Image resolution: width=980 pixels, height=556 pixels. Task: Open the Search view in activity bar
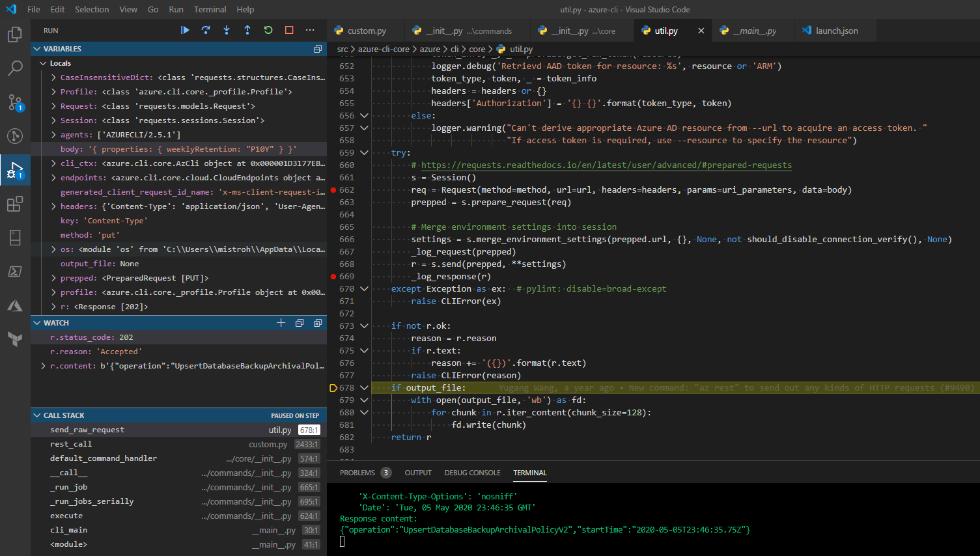coord(15,68)
